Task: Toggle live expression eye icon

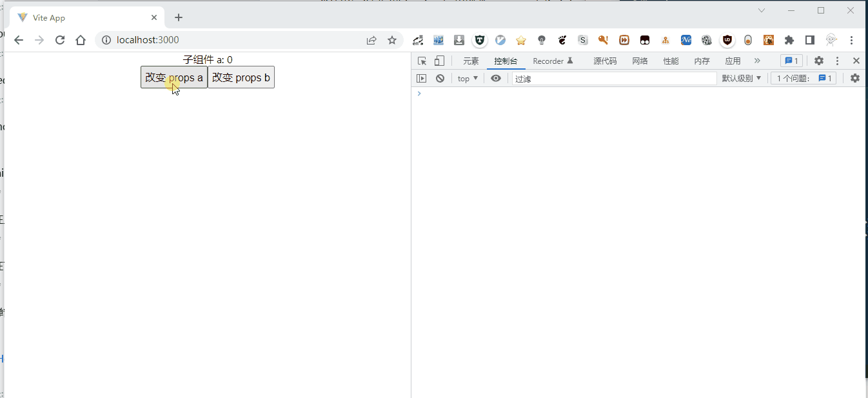Action: pos(496,78)
